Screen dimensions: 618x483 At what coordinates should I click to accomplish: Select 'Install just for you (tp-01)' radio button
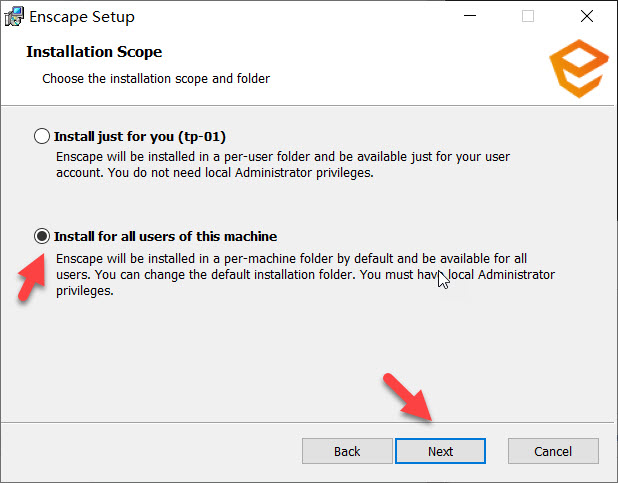point(42,136)
